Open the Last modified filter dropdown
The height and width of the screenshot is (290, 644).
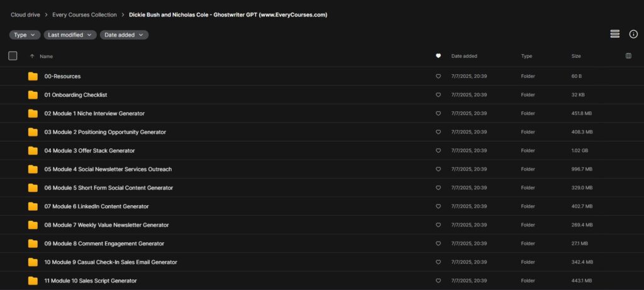tap(70, 35)
